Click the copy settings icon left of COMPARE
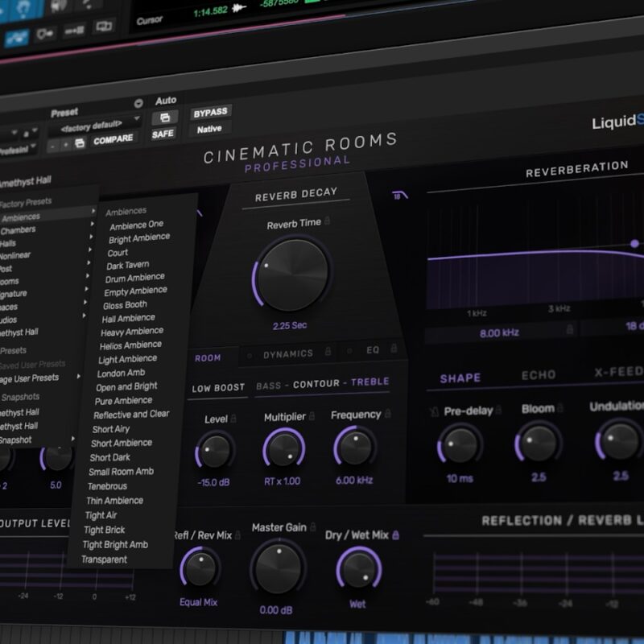This screenshot has width=644, height=644. click(x=80, y=143)
